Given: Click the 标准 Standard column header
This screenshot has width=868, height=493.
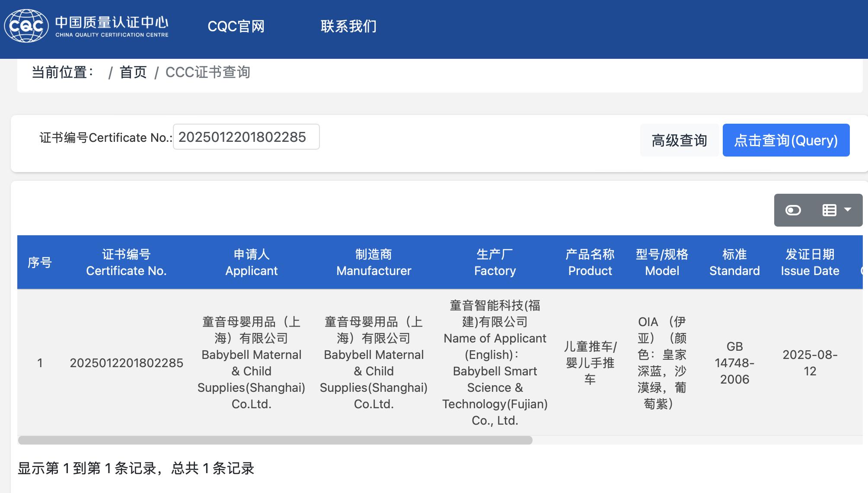Looking at the screenshot, I should click(x=734, y=263).
